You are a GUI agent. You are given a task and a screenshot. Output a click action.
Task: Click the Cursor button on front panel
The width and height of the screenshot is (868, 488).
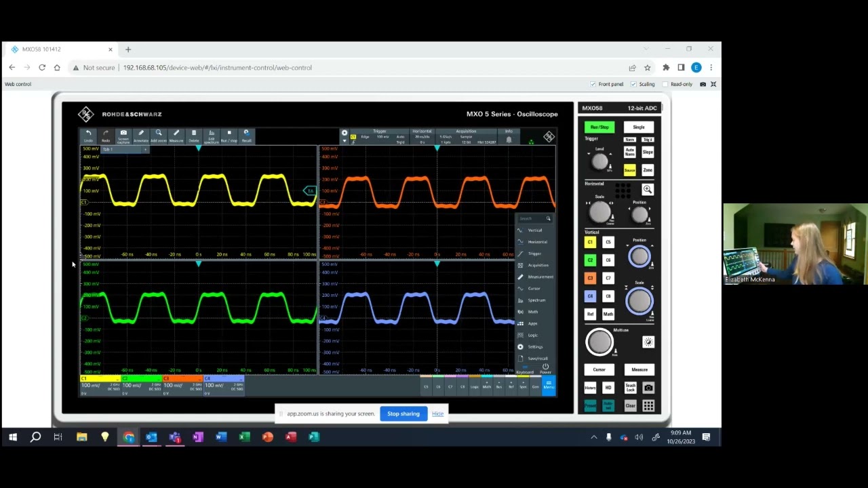coord(599,369)
